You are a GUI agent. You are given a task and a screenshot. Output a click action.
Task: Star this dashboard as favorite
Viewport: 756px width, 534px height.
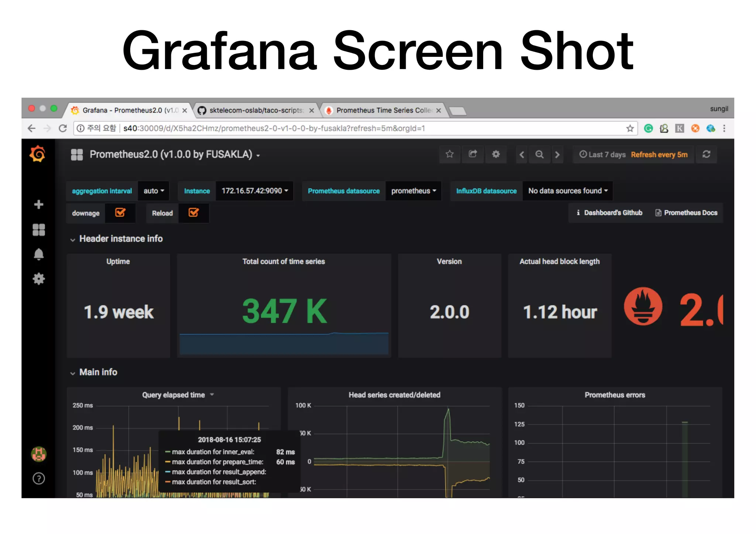(x=449, y=154)
